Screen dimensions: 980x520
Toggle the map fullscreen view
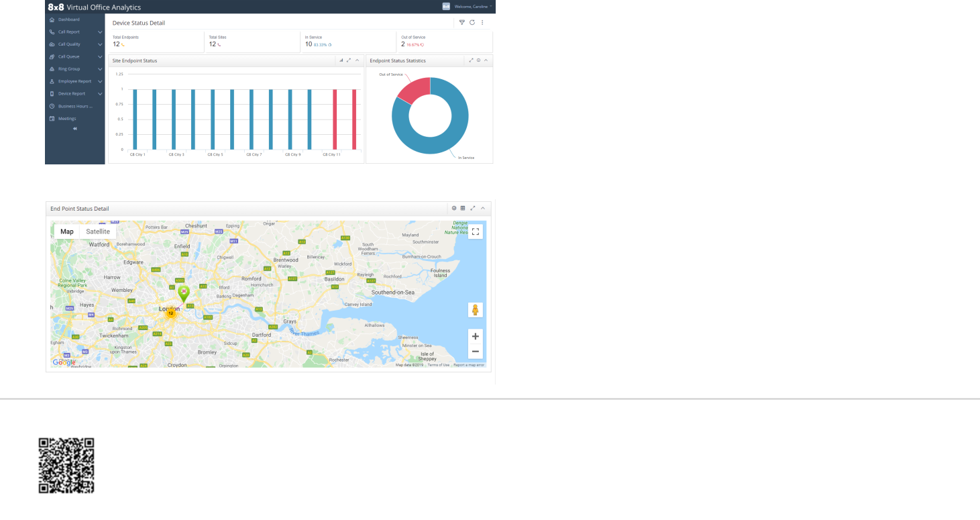[476, 231]
